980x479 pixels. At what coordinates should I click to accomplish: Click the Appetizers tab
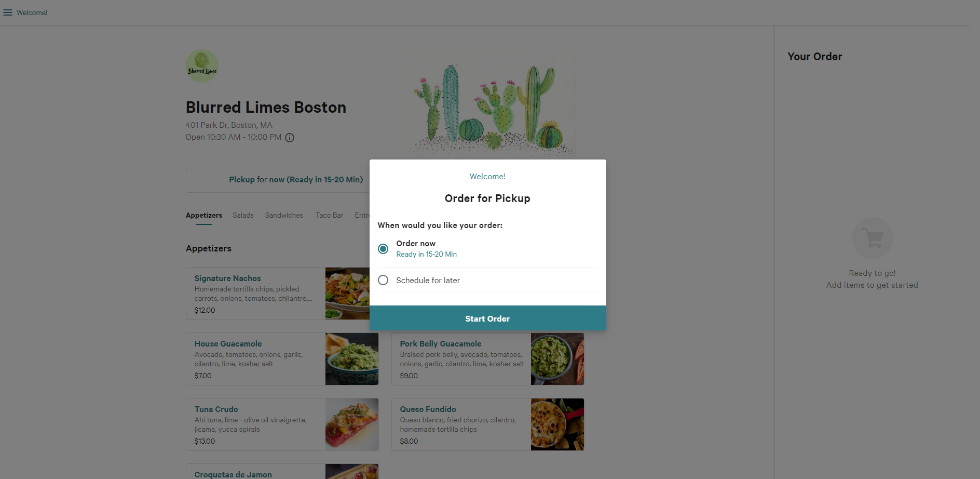pyautogui.click(x=203, y=215)
